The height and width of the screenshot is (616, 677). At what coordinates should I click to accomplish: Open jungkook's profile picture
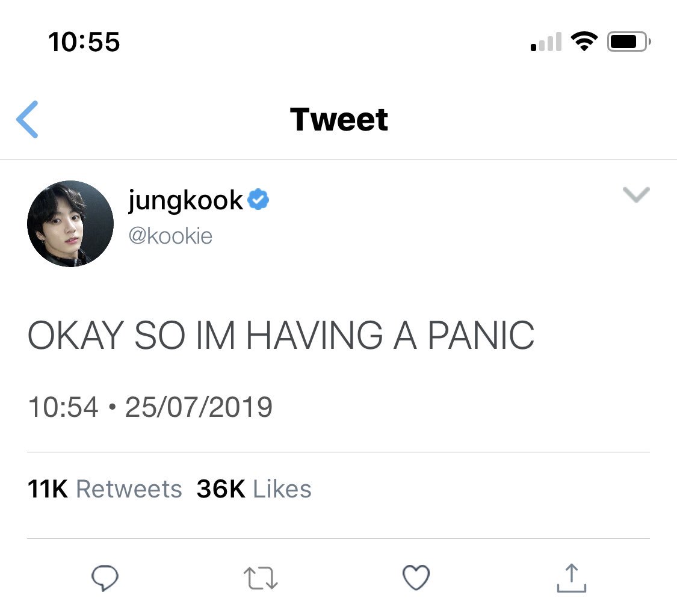point(70,224)
